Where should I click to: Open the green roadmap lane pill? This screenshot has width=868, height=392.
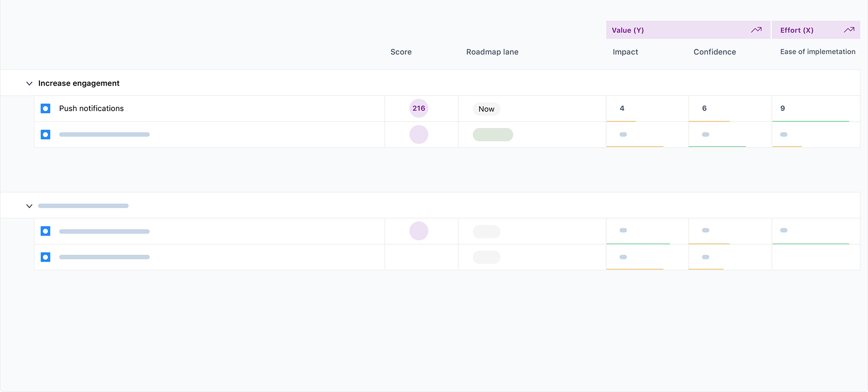click(x=493, y=135)
